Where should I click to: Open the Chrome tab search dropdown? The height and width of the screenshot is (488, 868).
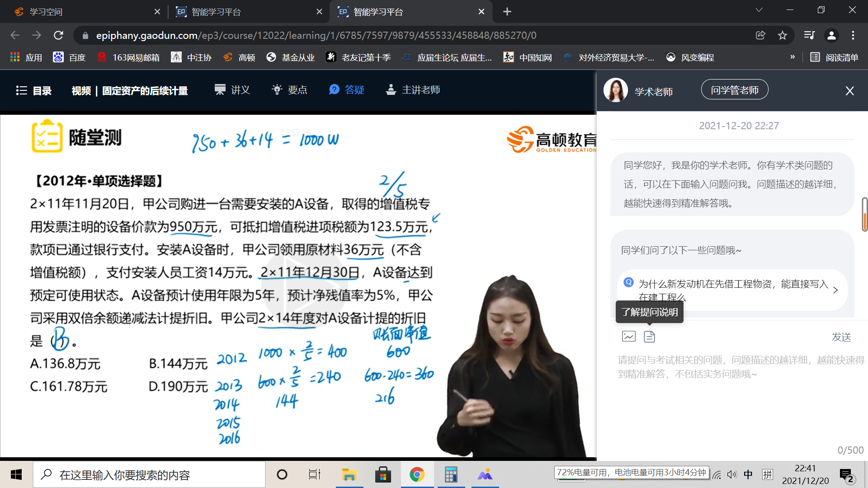[759, 10]
